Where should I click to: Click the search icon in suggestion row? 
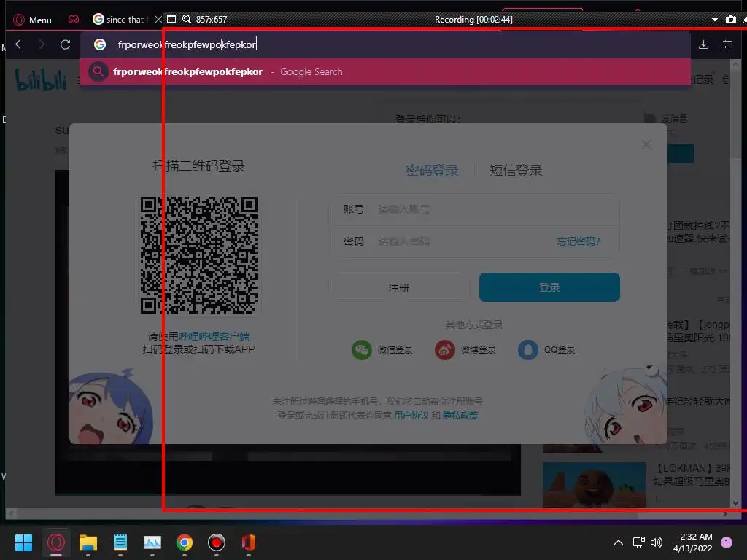point(98,71)
